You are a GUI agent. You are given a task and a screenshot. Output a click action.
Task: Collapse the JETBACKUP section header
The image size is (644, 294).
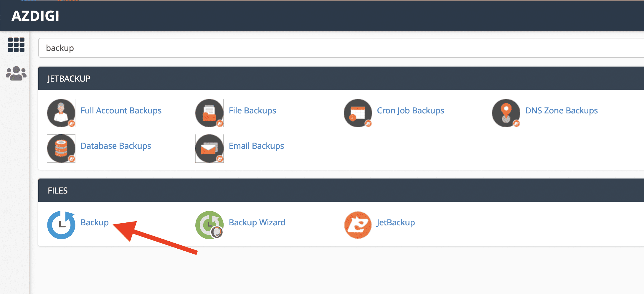(69, 79)
